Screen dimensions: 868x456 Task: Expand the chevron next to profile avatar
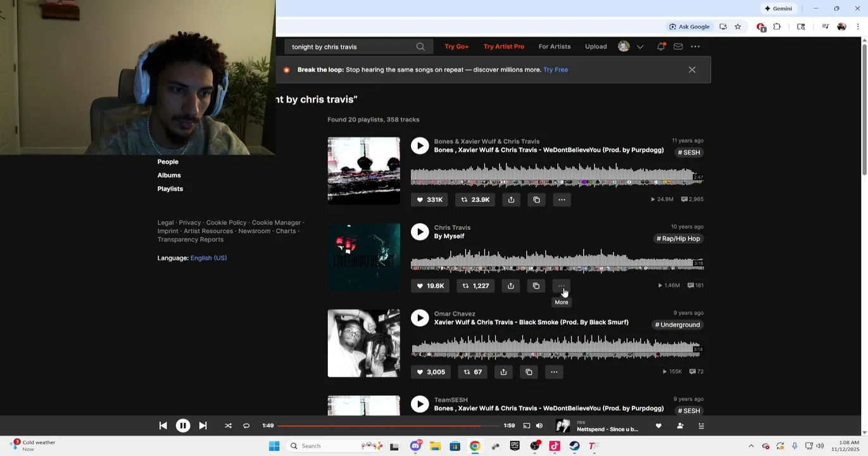tap(640, 46)
